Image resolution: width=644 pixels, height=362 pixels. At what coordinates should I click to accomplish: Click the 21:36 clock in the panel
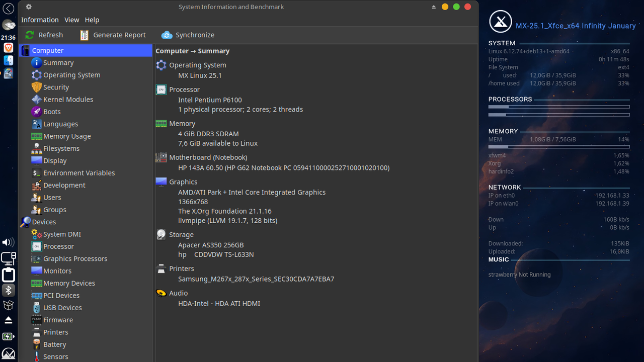click(x=8, y=37)
